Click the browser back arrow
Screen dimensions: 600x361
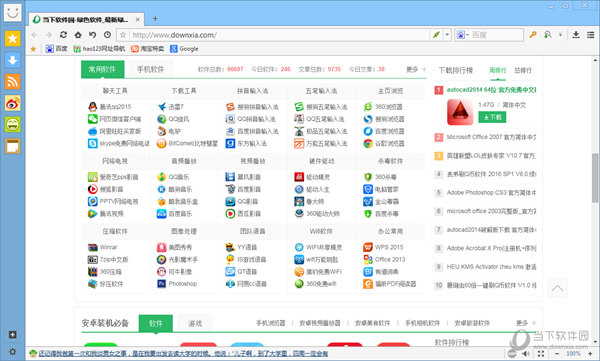[34, 35]
